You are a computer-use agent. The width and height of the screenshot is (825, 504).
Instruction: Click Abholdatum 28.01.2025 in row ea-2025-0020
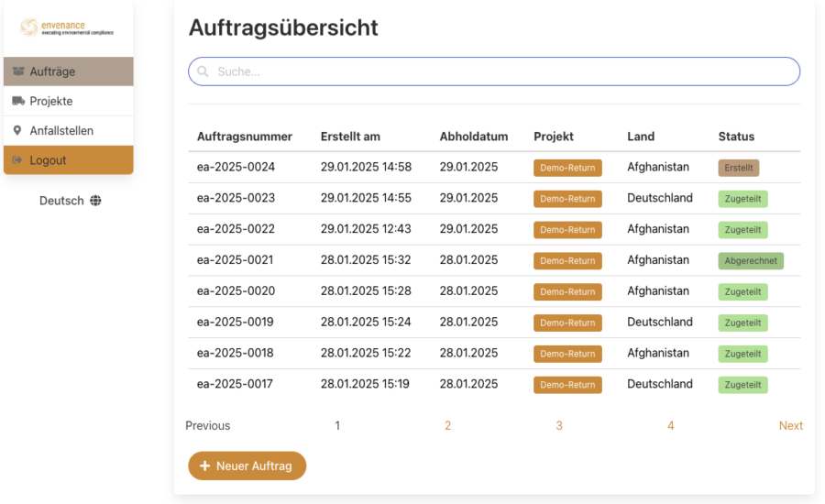tap(468, 290)
